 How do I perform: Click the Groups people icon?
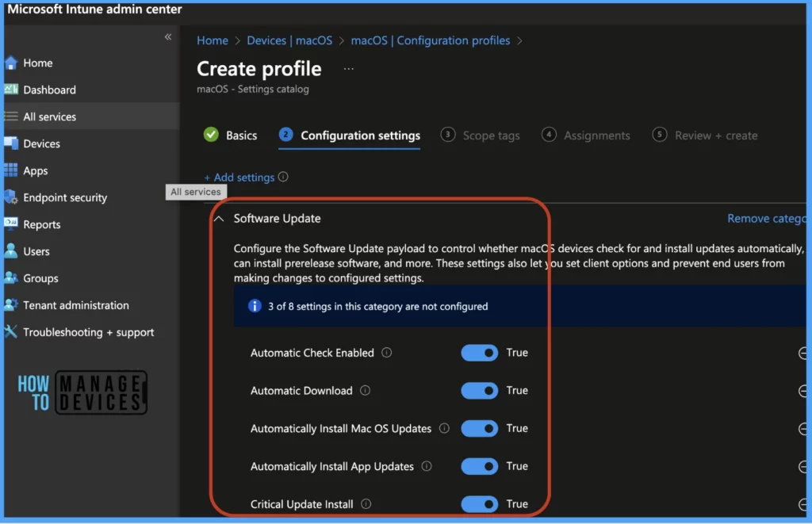(x=11, y=278)
